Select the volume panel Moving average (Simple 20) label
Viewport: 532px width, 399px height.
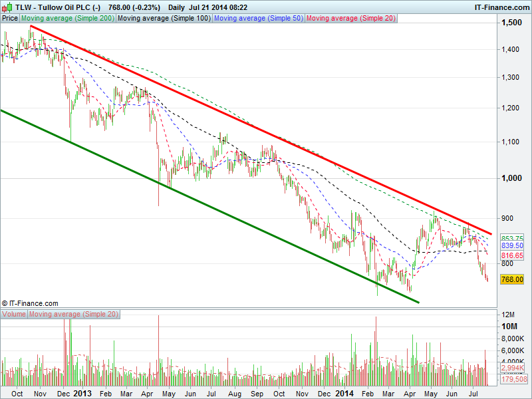73,314
